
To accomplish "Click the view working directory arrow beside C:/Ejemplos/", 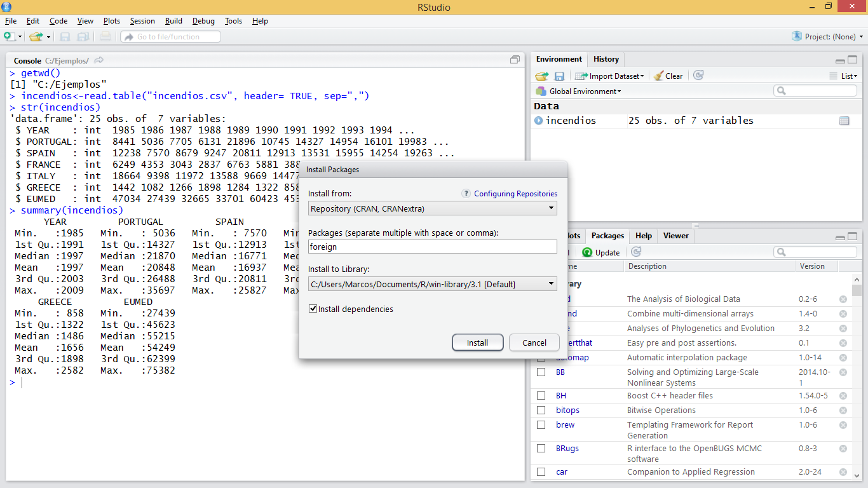I will click(x=98, y=60).
